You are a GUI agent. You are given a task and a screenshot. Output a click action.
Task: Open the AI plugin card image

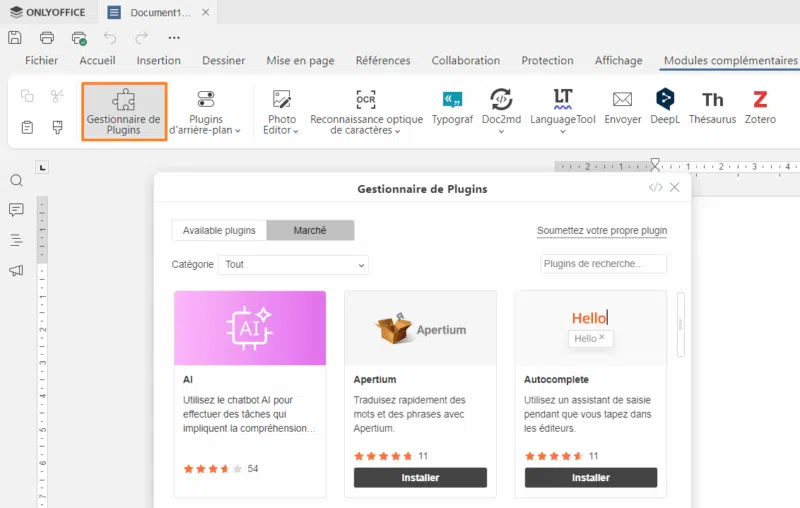click(x=250, y=328)
